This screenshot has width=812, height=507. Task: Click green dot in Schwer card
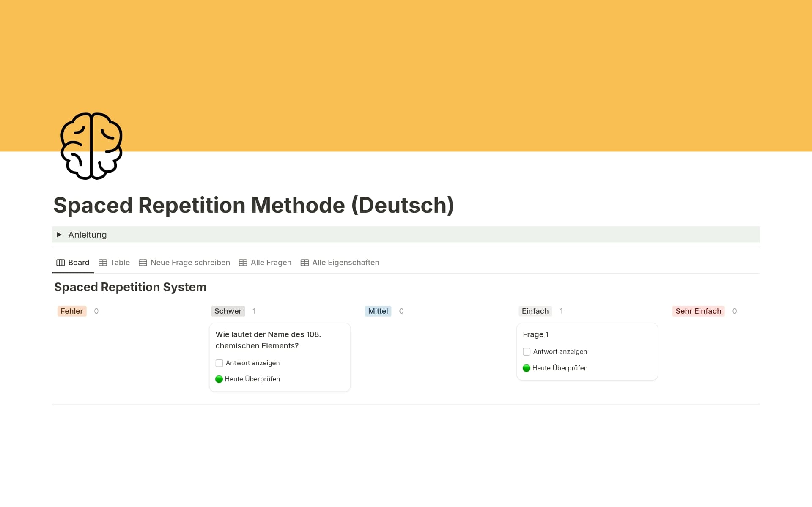[x=219, y=379]
